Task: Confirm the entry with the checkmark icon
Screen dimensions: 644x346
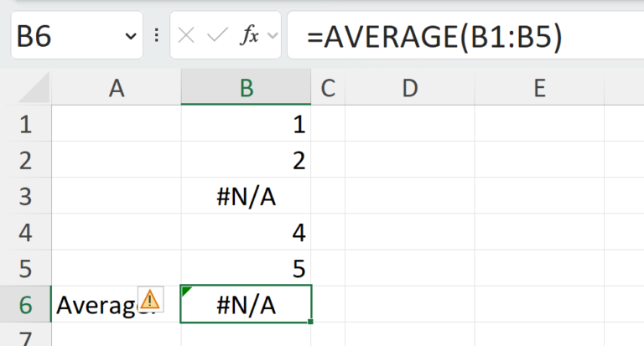Action: click(217, 35)
